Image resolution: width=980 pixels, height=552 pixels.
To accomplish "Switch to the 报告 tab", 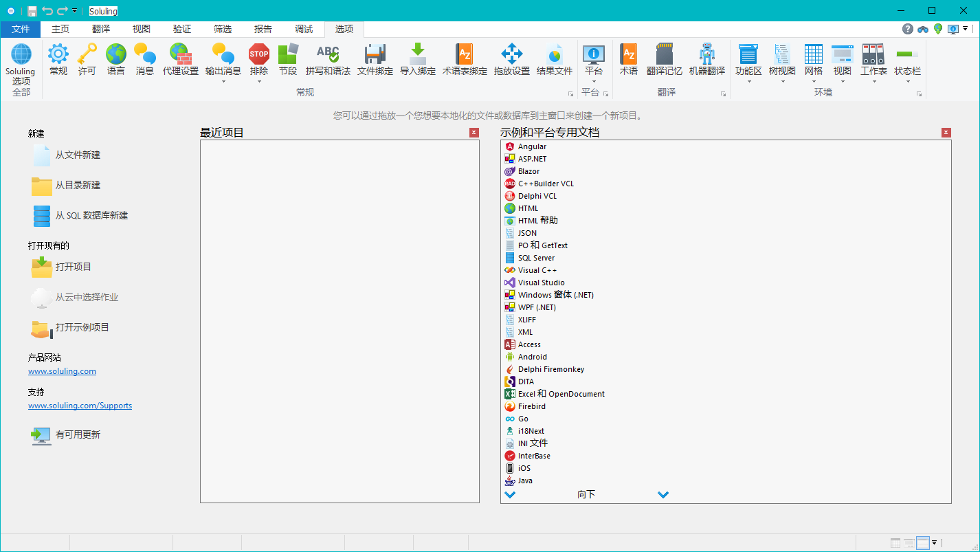I will [x=263, y=29].
